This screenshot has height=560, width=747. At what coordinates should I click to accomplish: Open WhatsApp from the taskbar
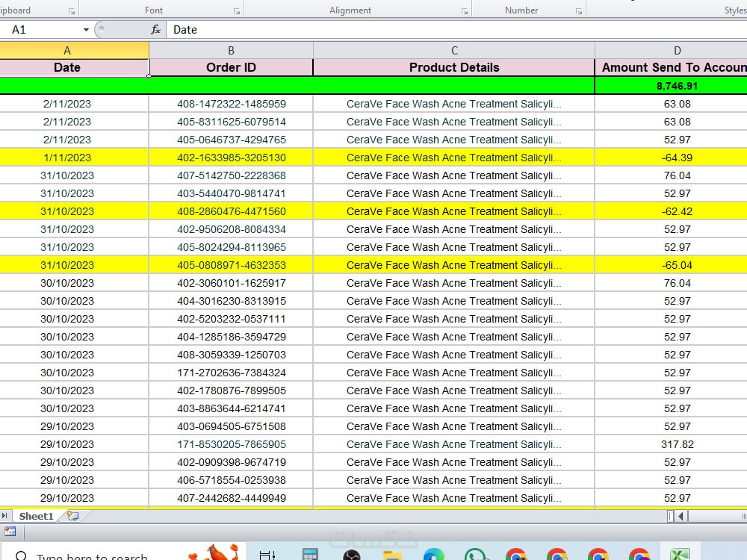[475, 555]
